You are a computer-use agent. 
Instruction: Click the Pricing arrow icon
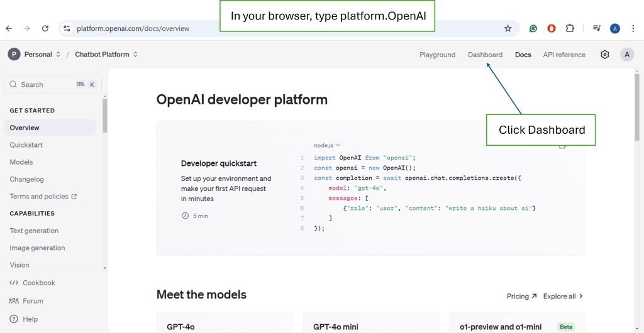534,296
